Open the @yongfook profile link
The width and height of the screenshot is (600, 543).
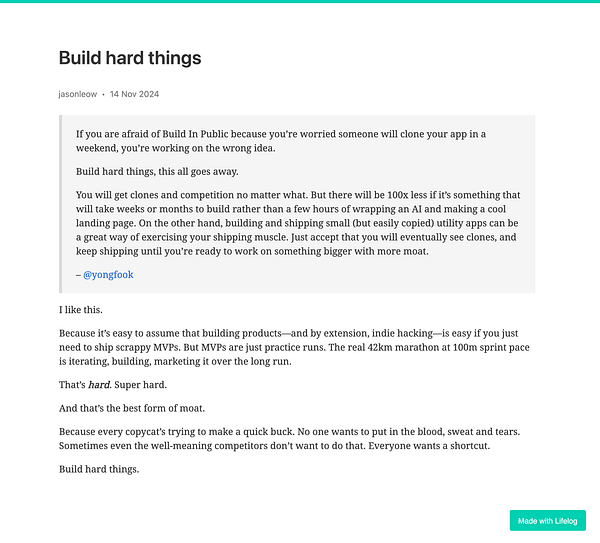108,275
